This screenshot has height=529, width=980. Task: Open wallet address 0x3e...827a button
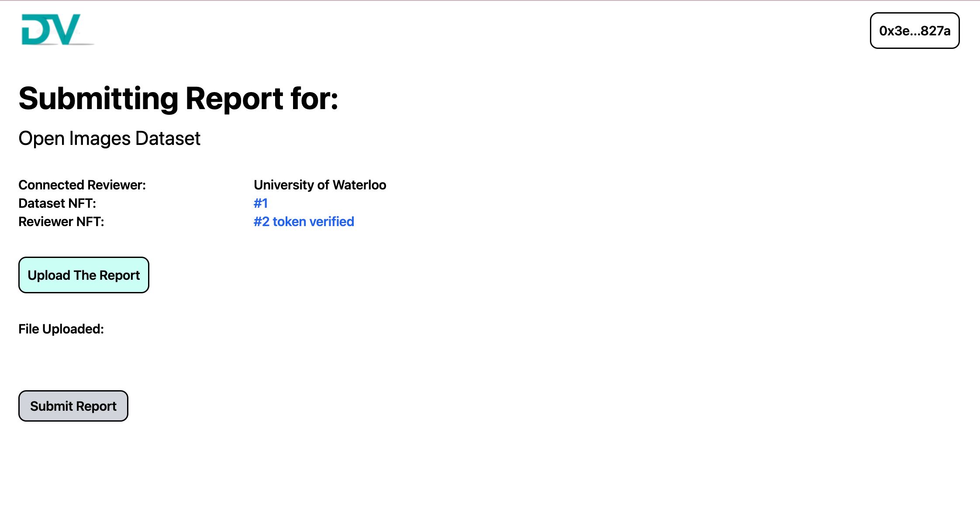click(914, 31)
